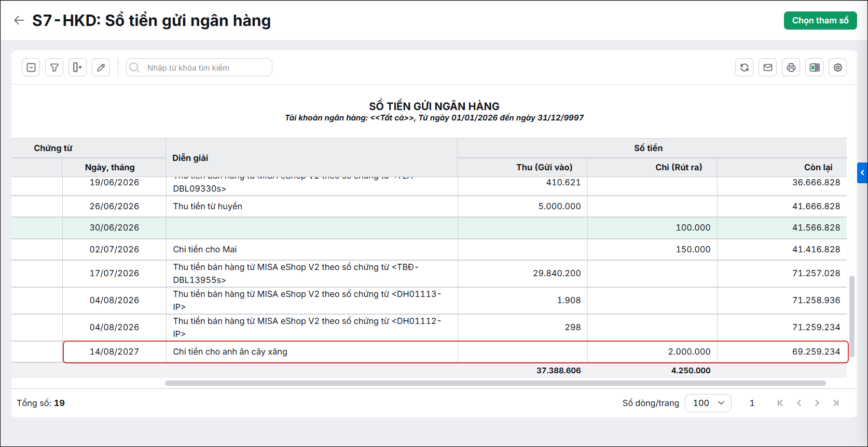Click the vertical scrollbar of the table
This screenshot has height=447, width=868.
851,317
